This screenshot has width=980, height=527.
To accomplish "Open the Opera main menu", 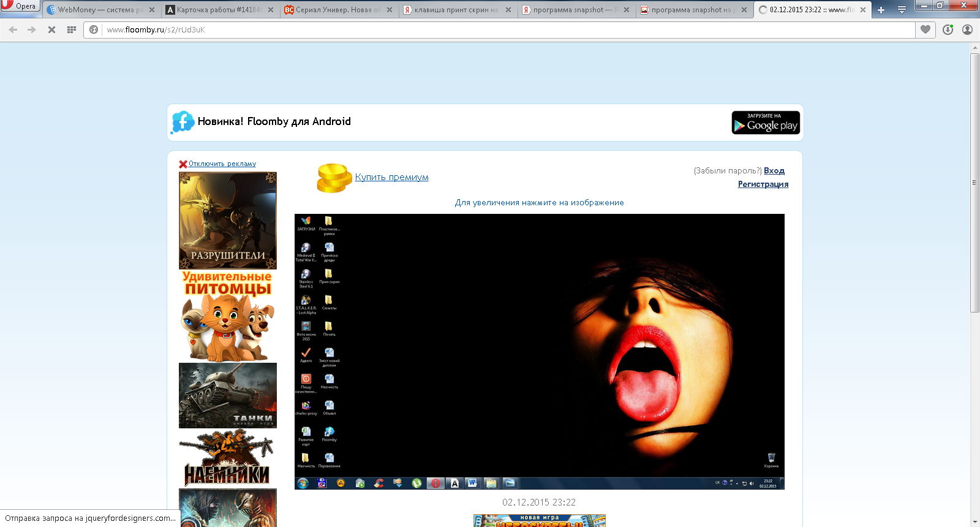I will coord(20,6).
